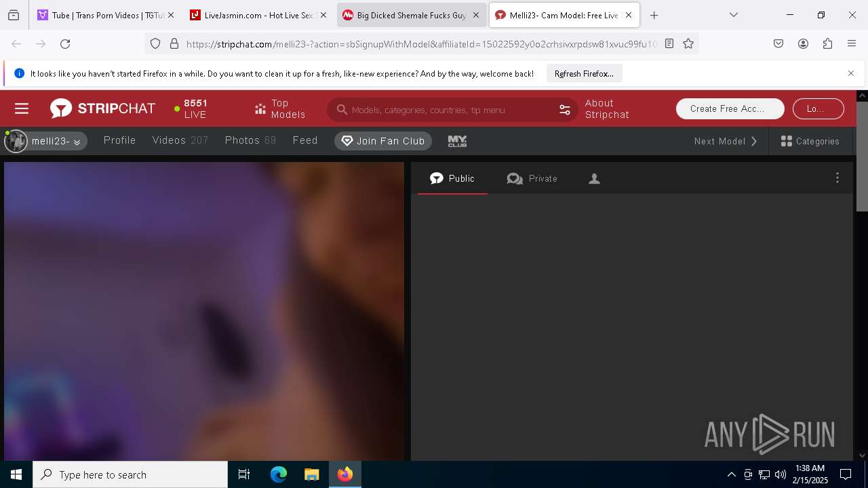Open the Stripchat hamburger menu
The image size is (868, 488).
click(22, 108)
